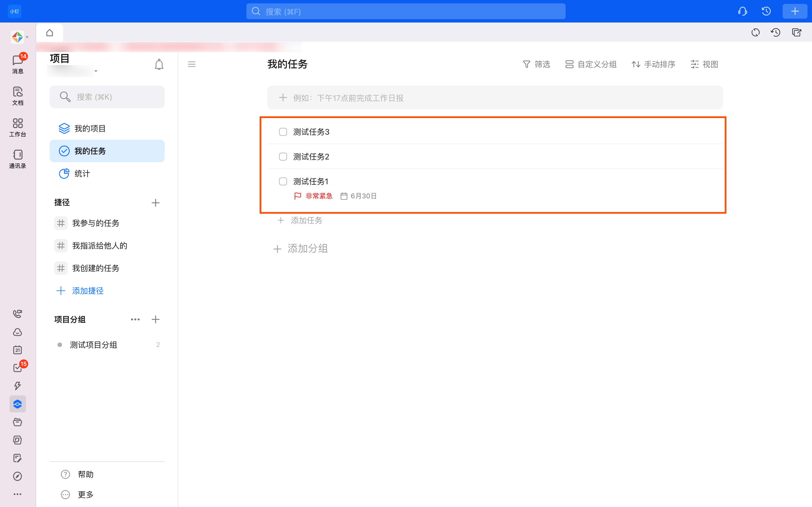Add a new shortcut with plus icon beside 捷径
The width and height of the screenshot is (812, 507).
point(155,203)
